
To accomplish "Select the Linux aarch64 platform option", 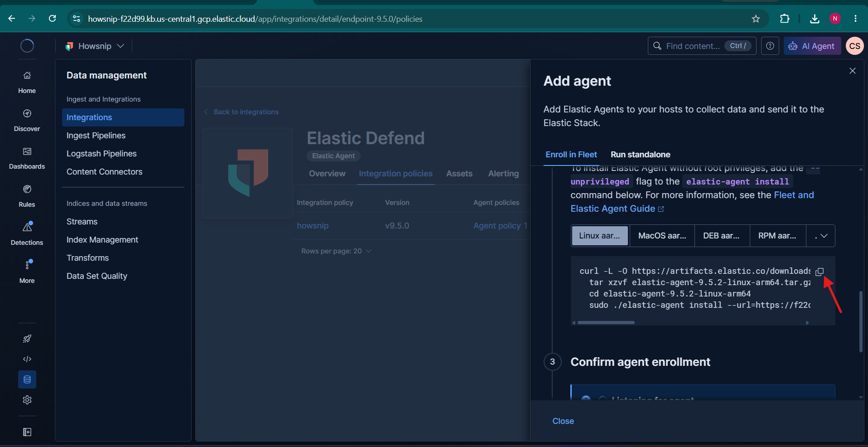I will (600, 236).
